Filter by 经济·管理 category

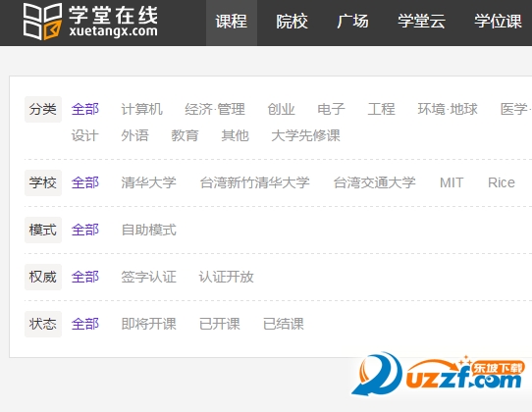(215, 109)
